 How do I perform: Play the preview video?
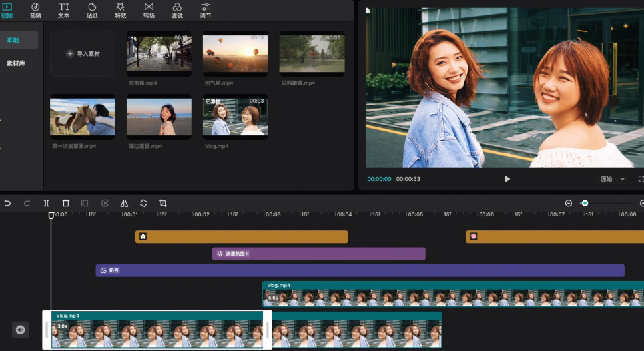pyautogui.click(x=507, y=179)
